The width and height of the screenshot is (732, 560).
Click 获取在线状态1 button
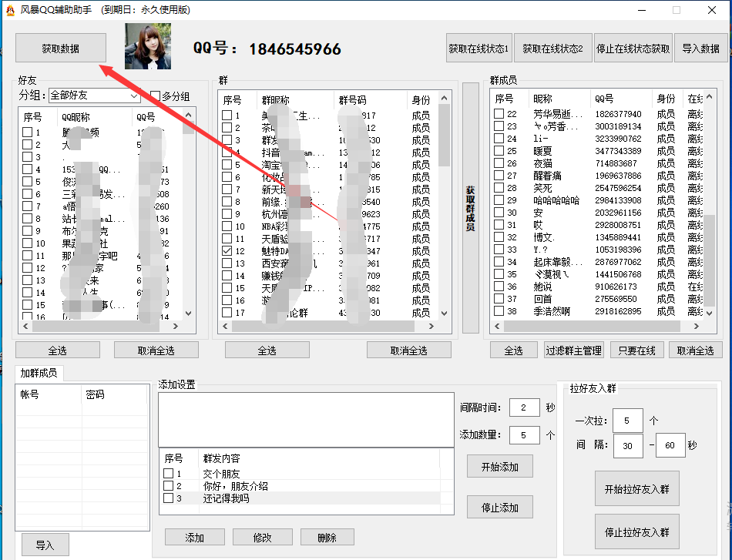click(x=479, y=48)
